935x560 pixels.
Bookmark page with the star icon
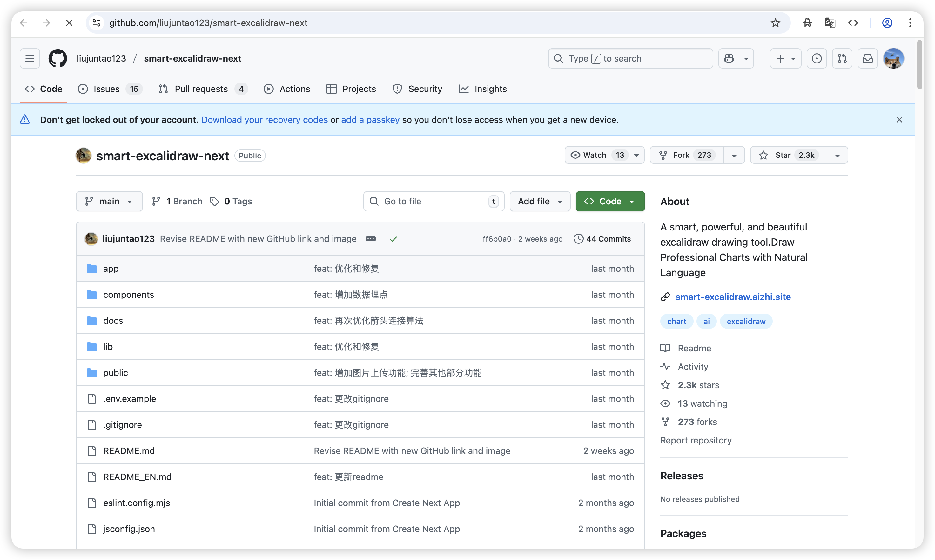pyautogui.click(x=775, y=23)
